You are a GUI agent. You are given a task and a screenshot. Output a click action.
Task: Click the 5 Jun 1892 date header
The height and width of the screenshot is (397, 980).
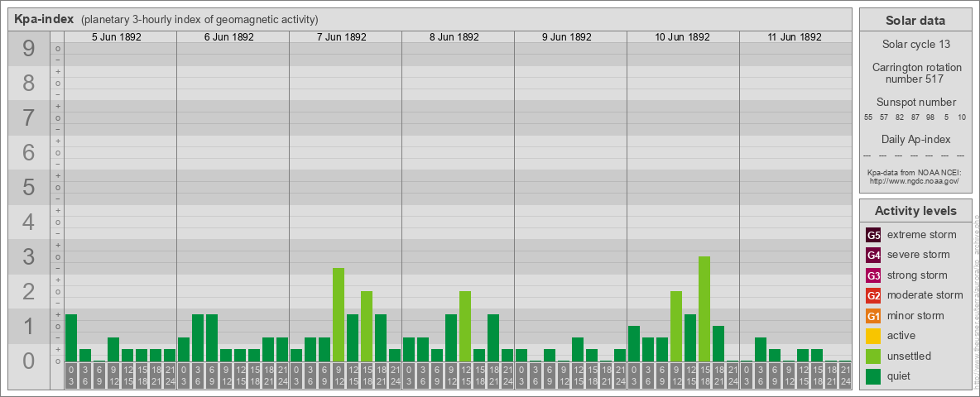116,37
